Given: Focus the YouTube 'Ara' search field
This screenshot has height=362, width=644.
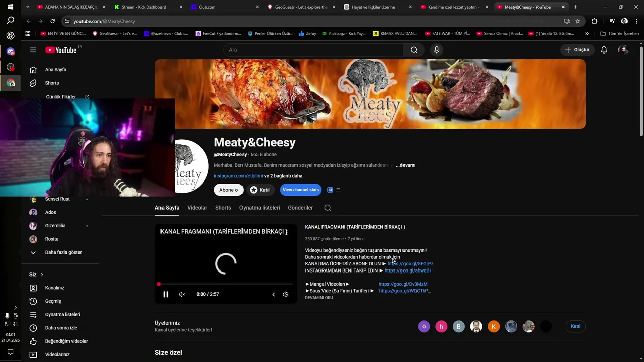Looking at the screenshot, I should tap(313, 50).
